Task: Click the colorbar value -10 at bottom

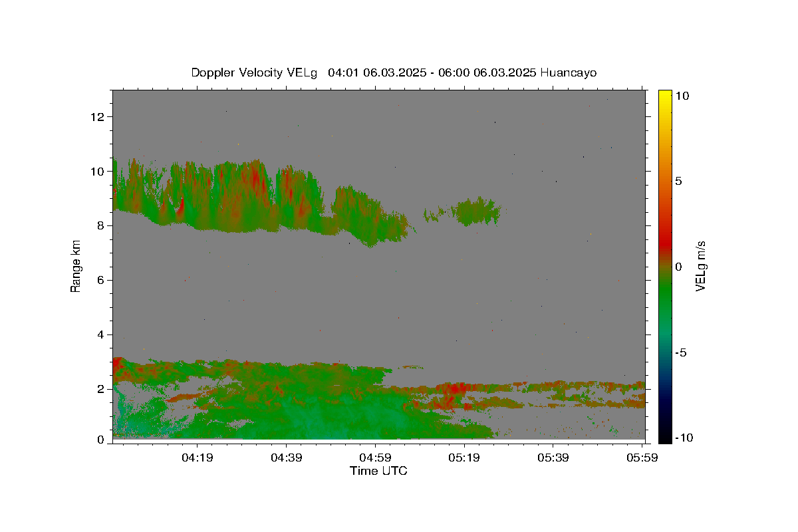Action: [x=683, y=438]
